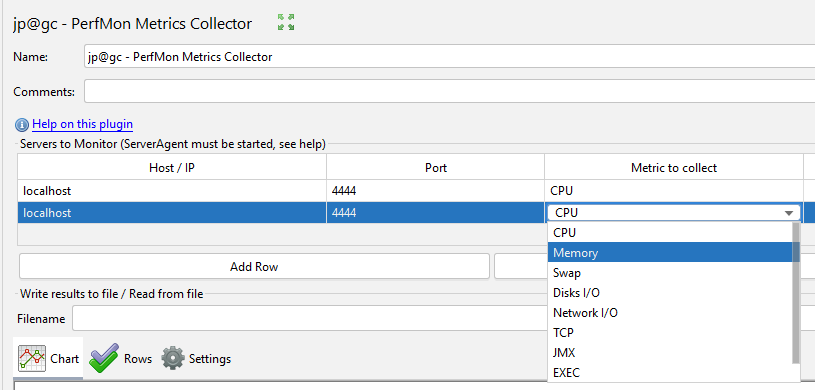Click first row CPU metric cell

pos(674,191)
